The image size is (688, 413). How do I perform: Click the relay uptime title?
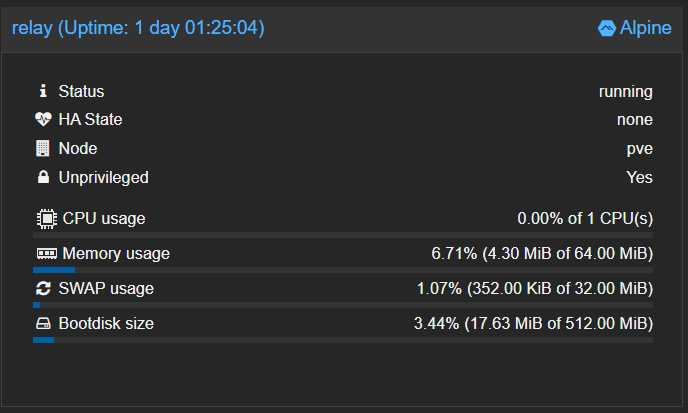click(x=138, y=28)
